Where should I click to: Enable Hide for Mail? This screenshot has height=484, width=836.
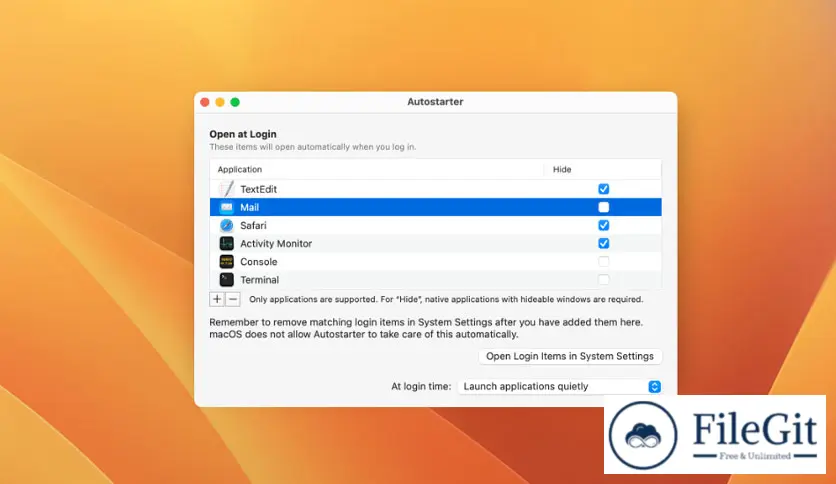pos(604,207)
